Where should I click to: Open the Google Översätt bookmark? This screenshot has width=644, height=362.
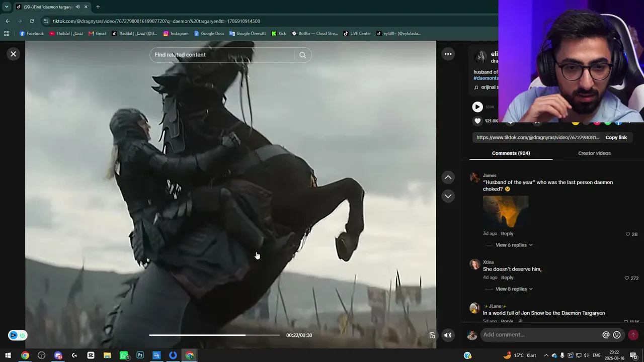[248, 34]
